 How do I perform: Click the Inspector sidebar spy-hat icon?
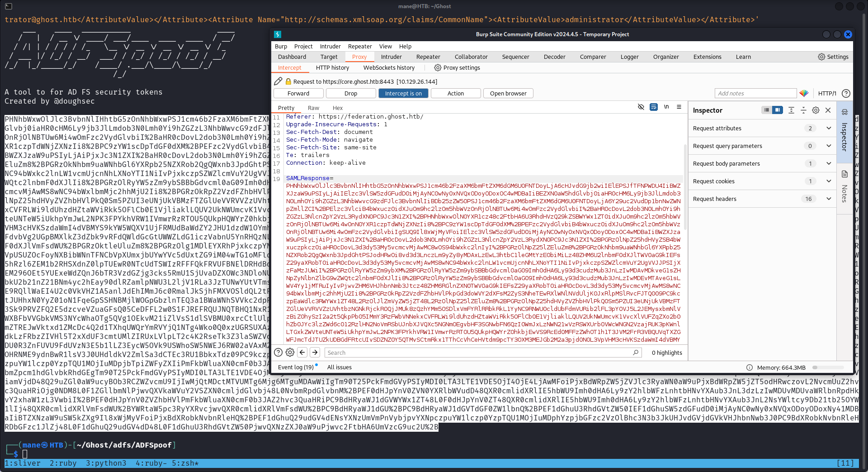coord(844,112)
